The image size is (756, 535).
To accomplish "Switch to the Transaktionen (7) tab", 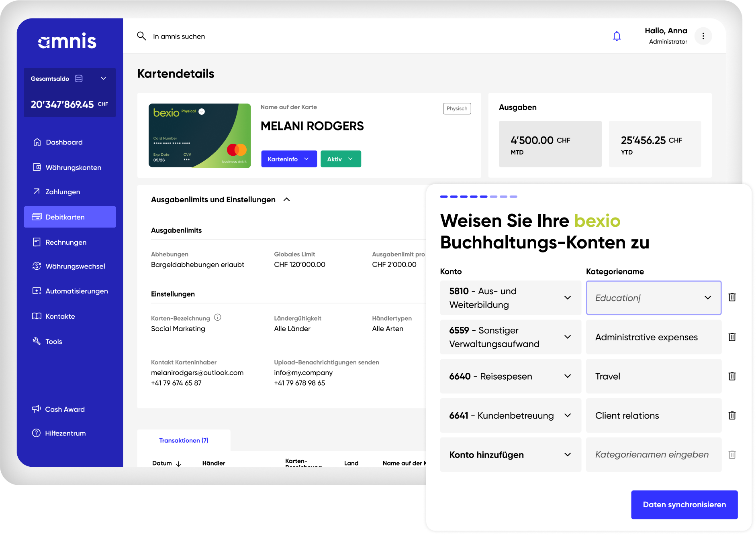I will coord(184,440).
